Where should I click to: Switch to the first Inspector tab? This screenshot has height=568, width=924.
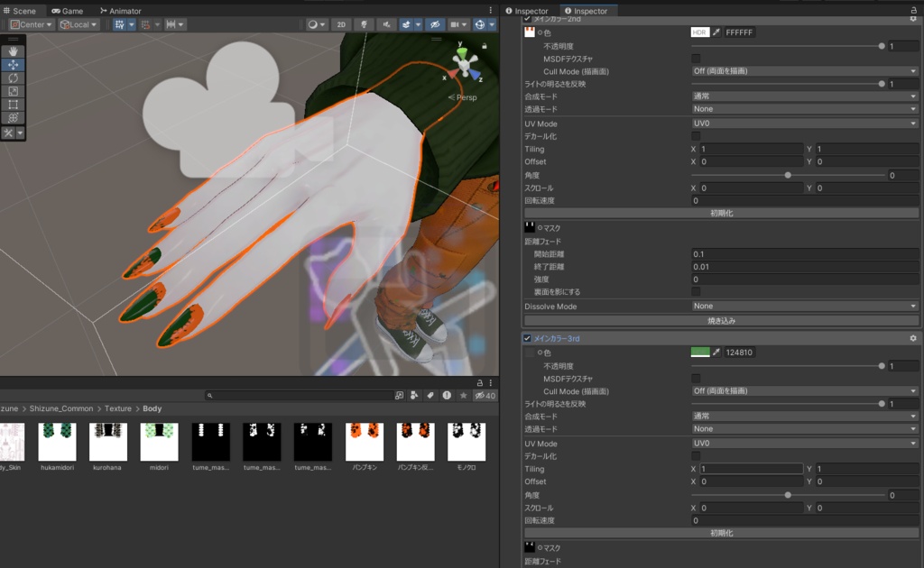coord(527,11)
